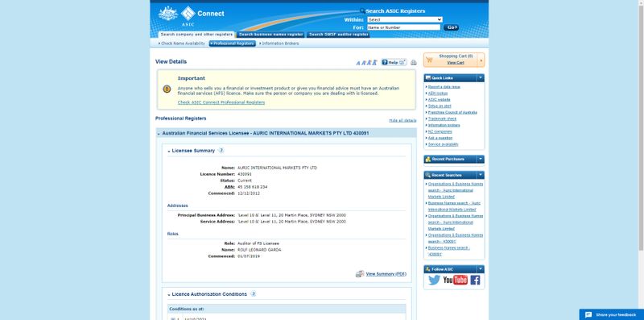Expand the Shopping Cart panel arrow
Screen dimensions: 644x320
[x=481, y=60]
